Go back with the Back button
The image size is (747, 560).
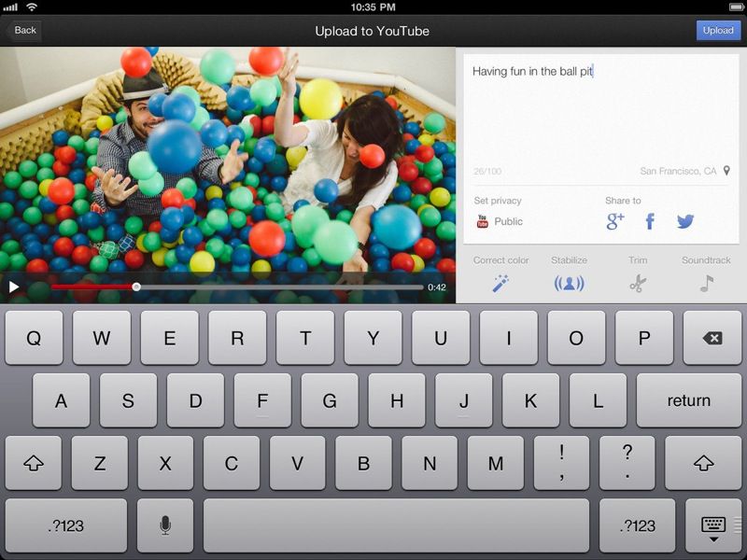click(23, 30)
